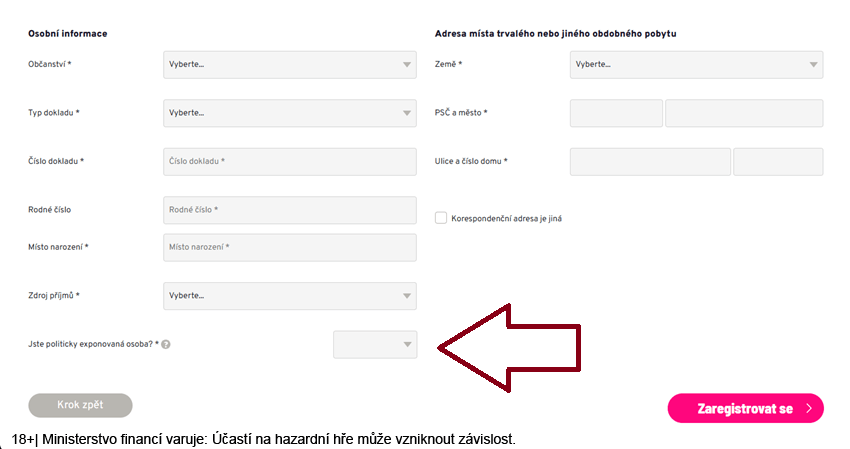Toggle Korespondenční adresa je jiná checkbox
The width and height of the screenshot is (850, 449).
point(441,218)
